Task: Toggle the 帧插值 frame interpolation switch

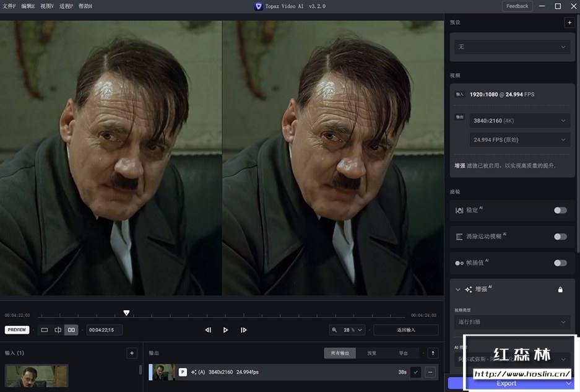Action: [560, 263]
